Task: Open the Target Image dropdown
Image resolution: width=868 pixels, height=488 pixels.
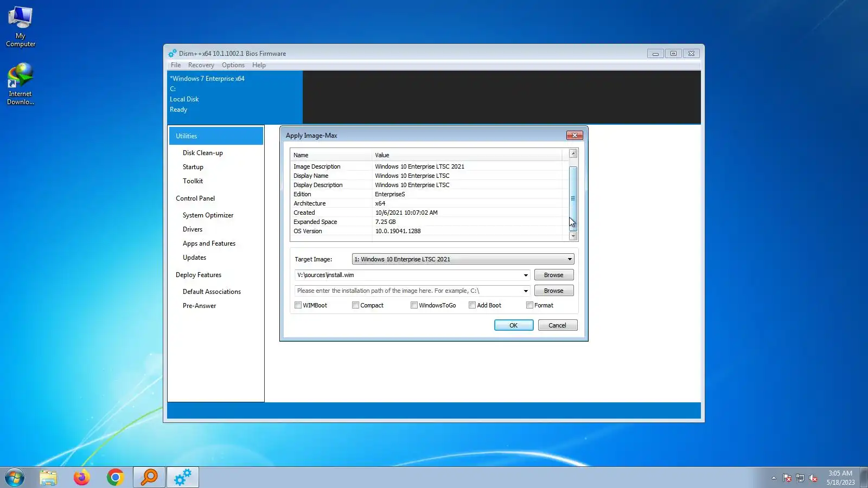Action: tap(463, 259)
